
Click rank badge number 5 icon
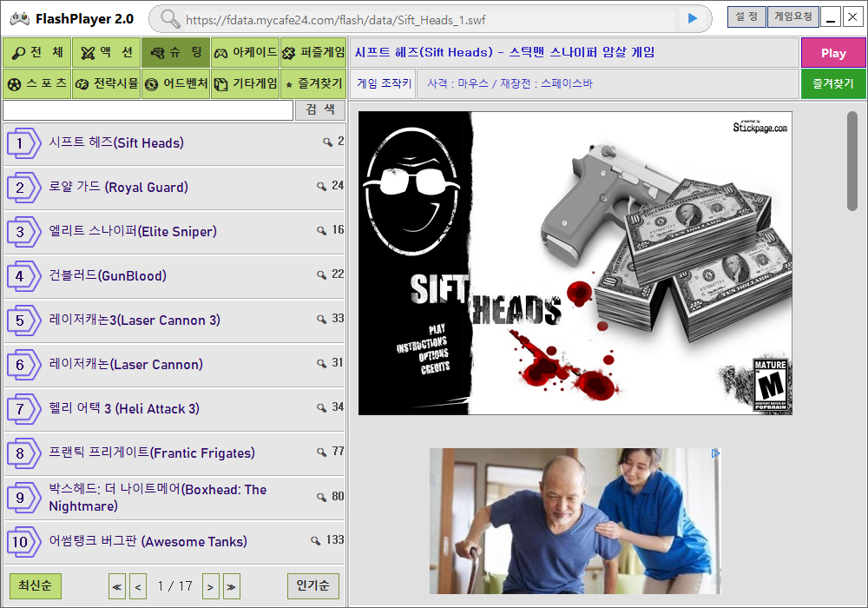click(23, 321)
